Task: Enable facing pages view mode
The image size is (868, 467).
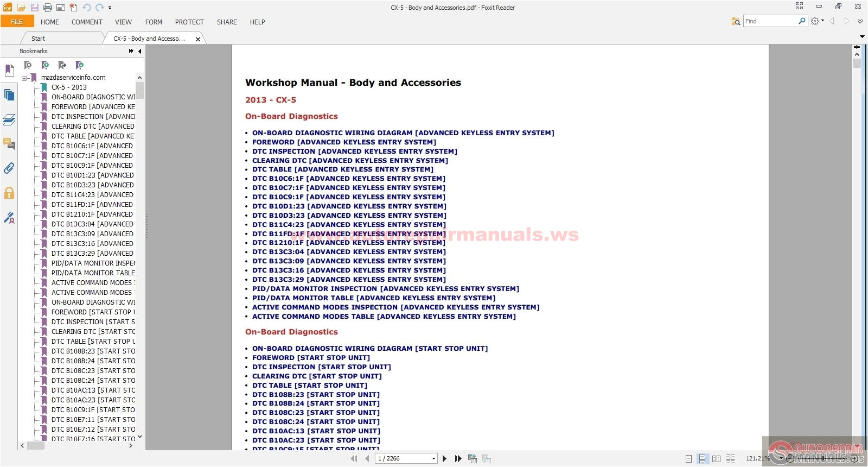Action: click(716, 459)
